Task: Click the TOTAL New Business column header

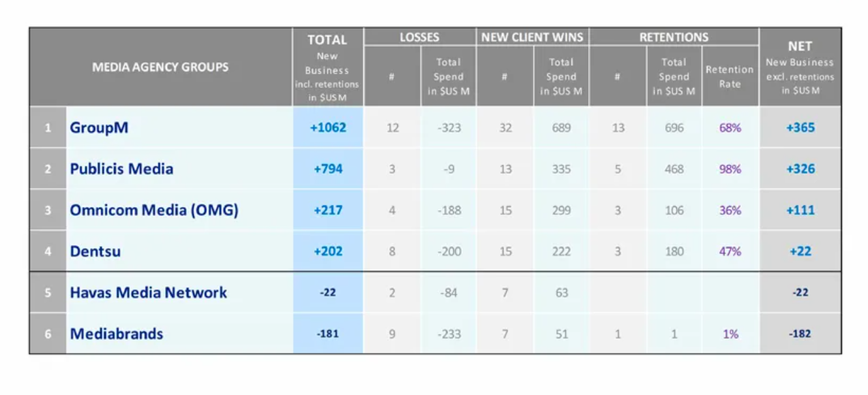Action: click(327, 67)
